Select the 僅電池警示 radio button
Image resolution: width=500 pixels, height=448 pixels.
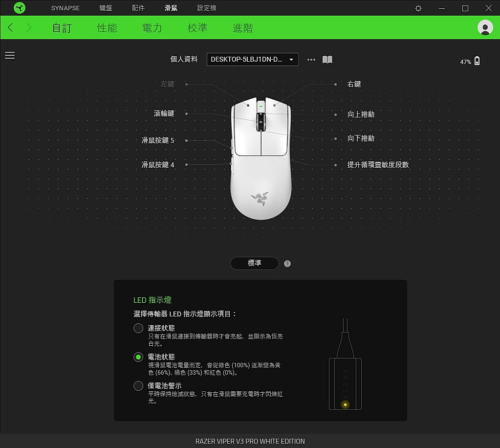click(x=138, y=386)
